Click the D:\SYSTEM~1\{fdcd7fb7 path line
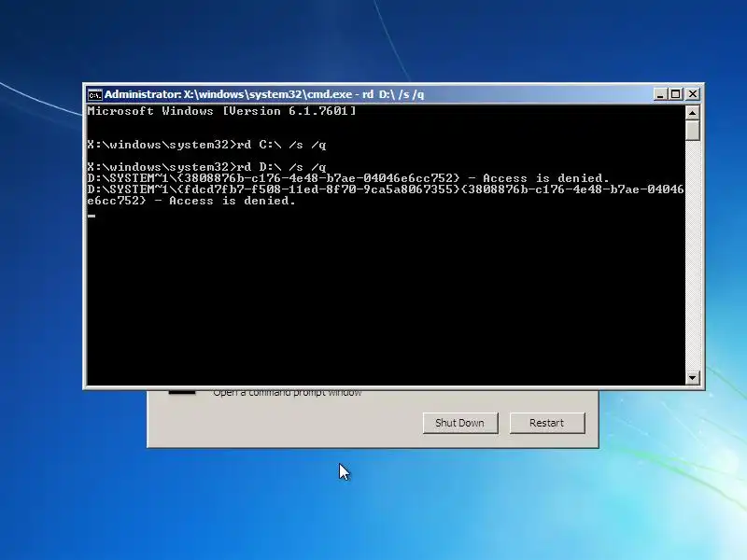This screenshot has width=747, height=560. coord(386,189)
